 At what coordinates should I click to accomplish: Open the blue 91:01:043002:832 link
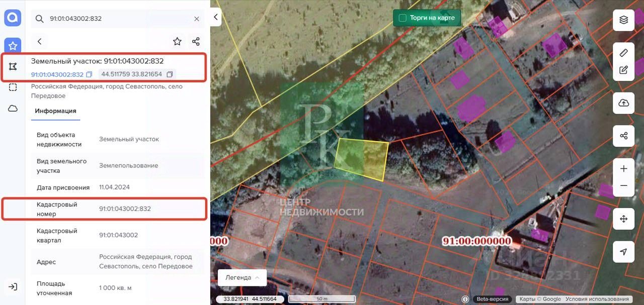tap(57, 74)
